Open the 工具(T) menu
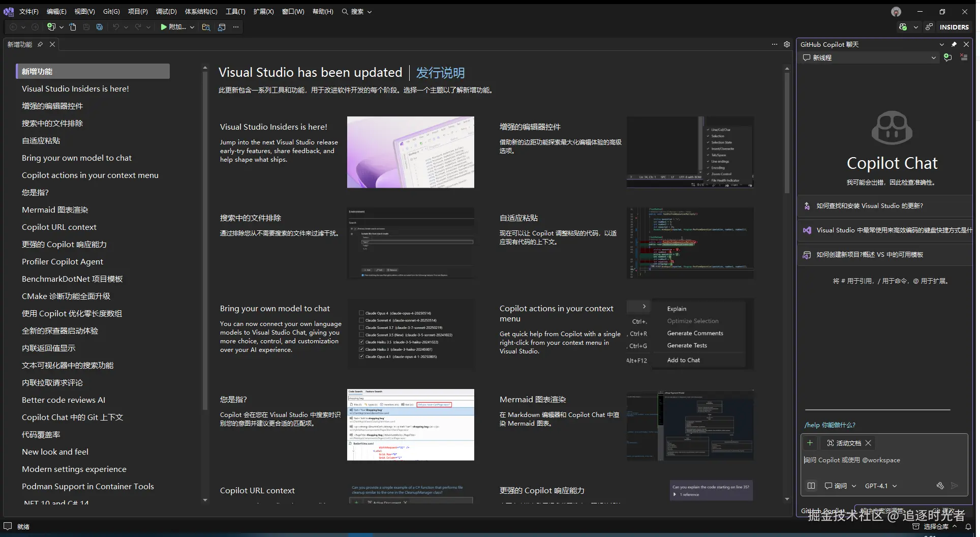980x537 pixels. coord(235,12)
